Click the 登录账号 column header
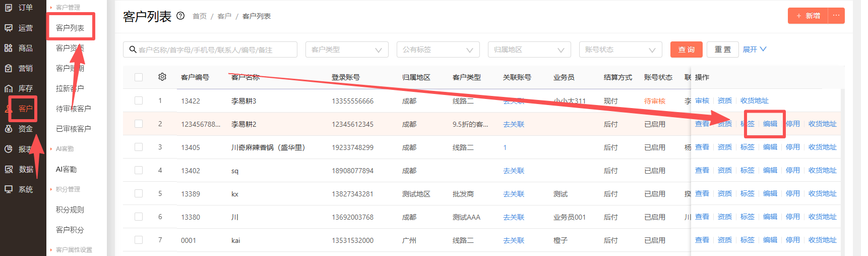This screenshot has width=868, height=256. coord(346,77)
